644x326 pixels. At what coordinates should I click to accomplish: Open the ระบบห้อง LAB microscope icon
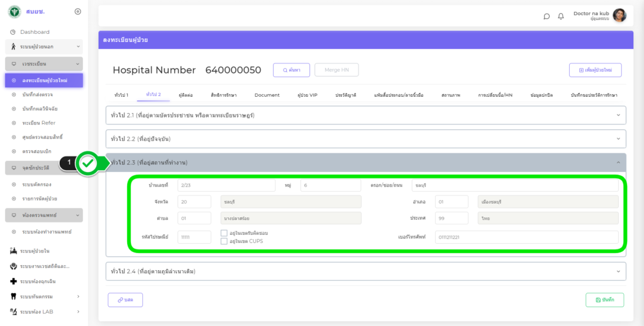click(x=13, y=312)
